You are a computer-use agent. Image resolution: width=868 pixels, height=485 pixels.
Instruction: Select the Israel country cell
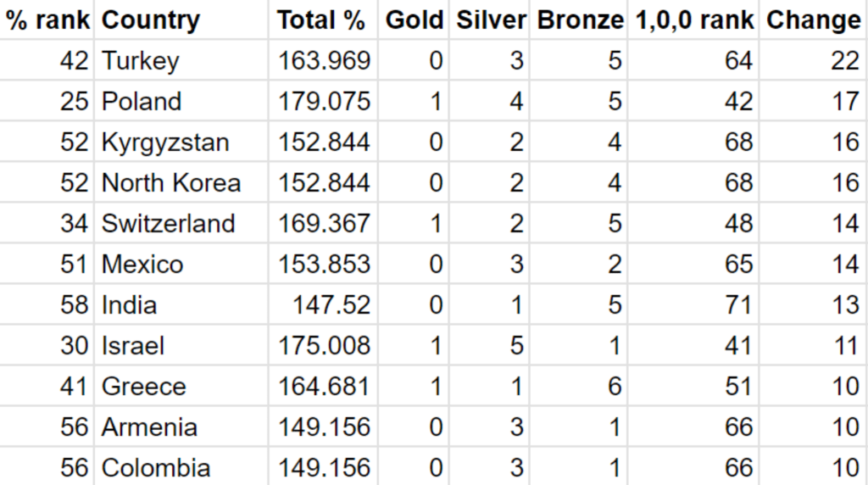(x=133, y=346)
